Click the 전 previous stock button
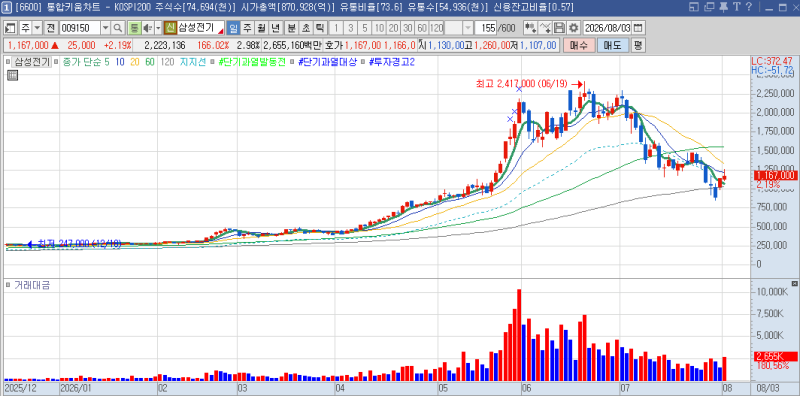Viewport: 800px width, 396px height. coord(51,28)
